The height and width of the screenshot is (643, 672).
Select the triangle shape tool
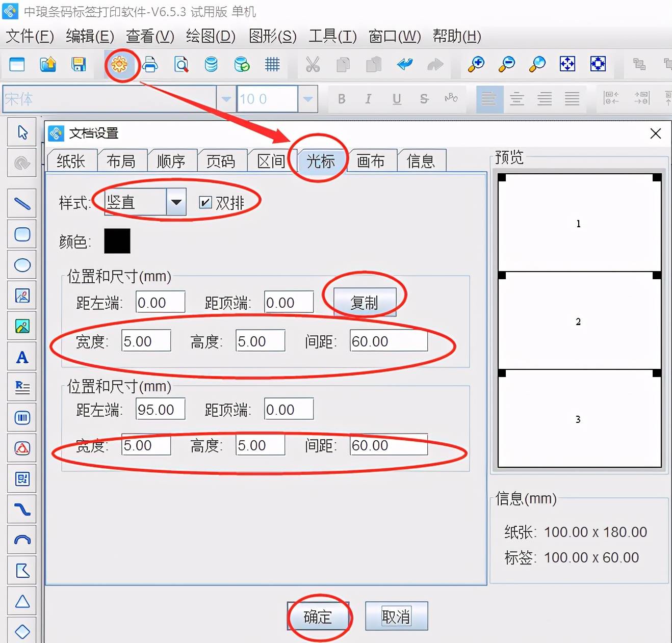pos(22,601)
